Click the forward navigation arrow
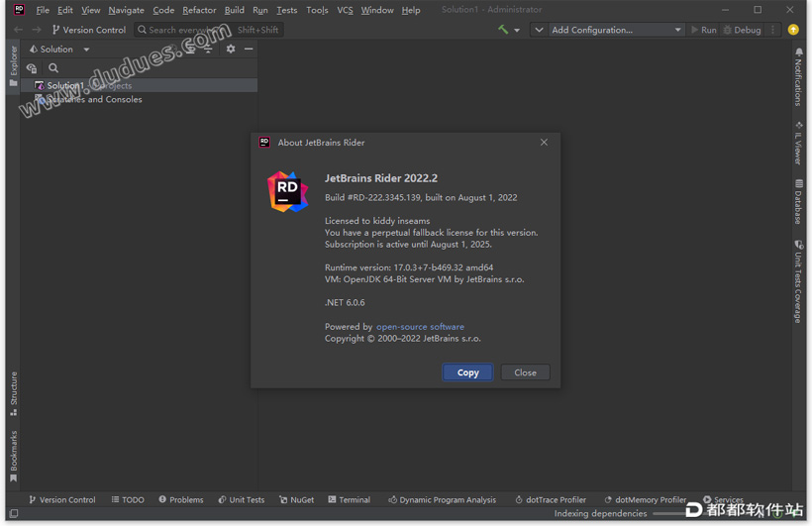Viewport: 812px width, 526px height. (x=37, y=30)
